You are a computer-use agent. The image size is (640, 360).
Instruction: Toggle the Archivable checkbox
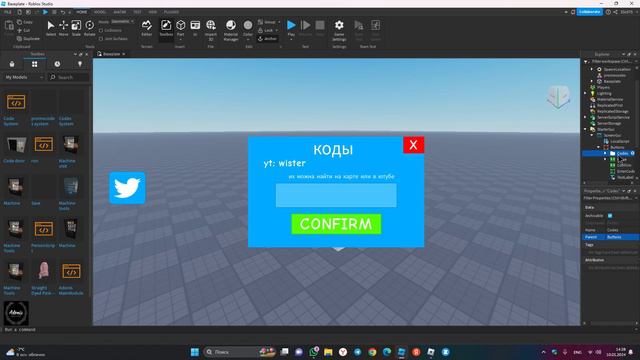[610, 216]
